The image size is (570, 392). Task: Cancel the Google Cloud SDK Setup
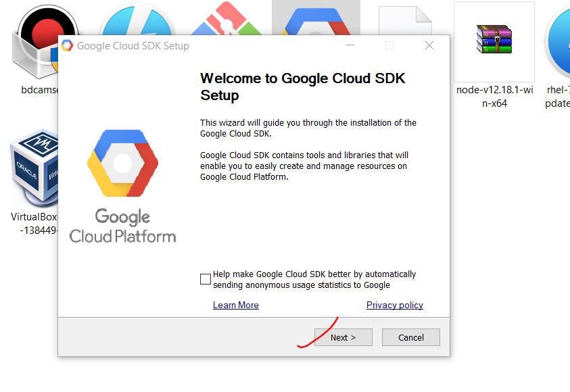click(411, 337)
